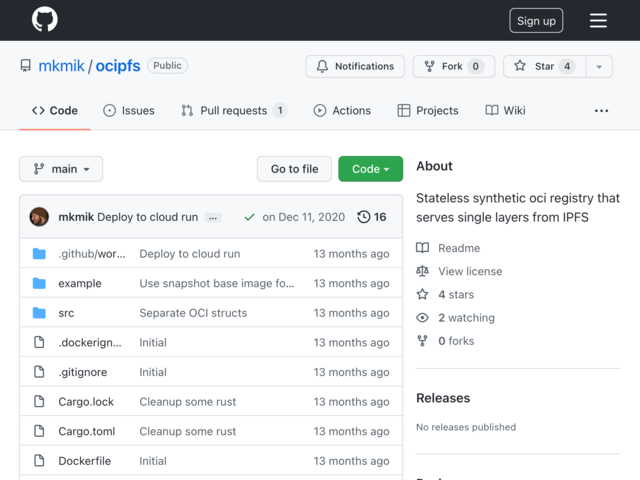Open 'Cleanup some rust' commit for Cargo.lock
Screen dimensions: 640x480
pyautogui.click(x=188, y=402)
